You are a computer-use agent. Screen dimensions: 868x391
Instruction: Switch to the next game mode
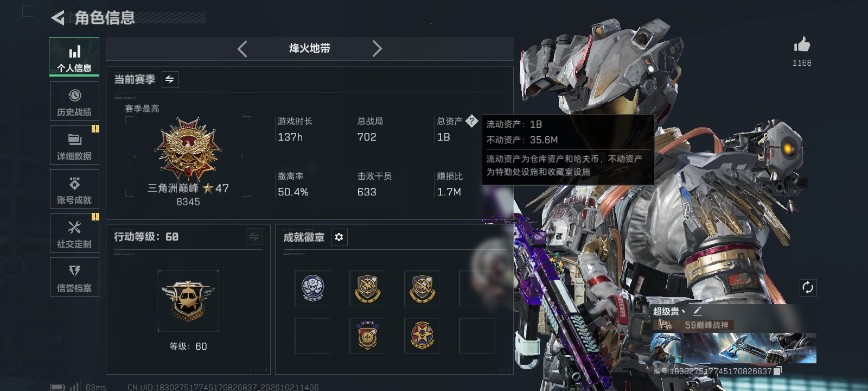point(377,49)
